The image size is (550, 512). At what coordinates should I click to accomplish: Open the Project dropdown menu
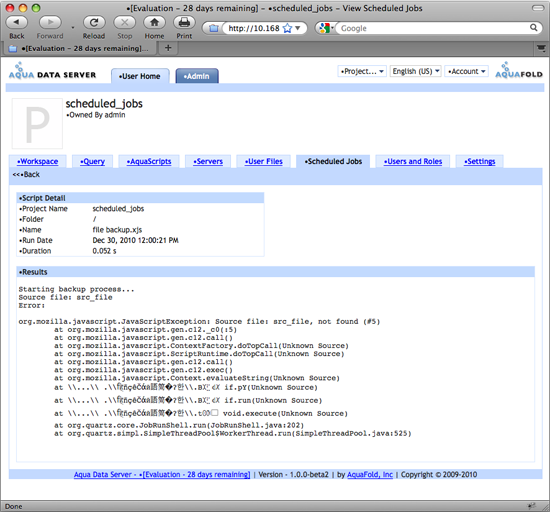pos(362,71)
